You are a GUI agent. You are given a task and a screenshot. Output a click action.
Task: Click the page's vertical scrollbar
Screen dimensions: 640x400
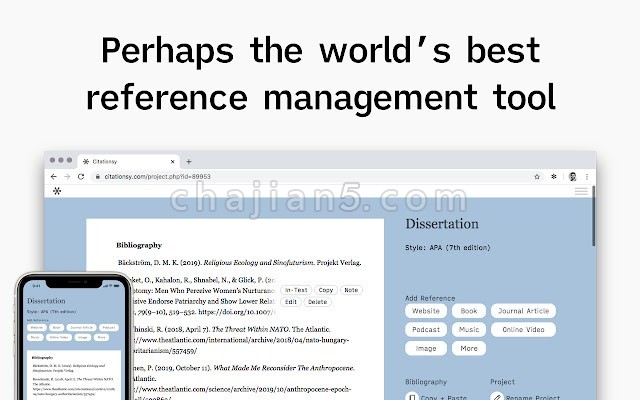coord(593,216)
